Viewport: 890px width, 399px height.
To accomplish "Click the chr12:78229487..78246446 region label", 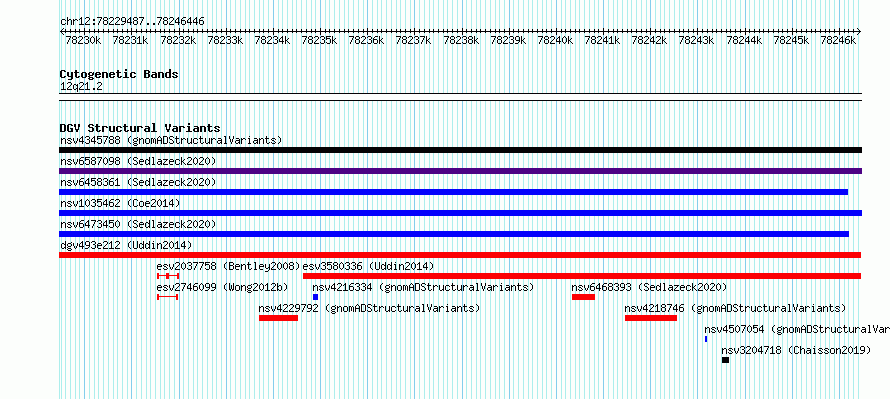I will pyautogui.click(x=132, y=22).
